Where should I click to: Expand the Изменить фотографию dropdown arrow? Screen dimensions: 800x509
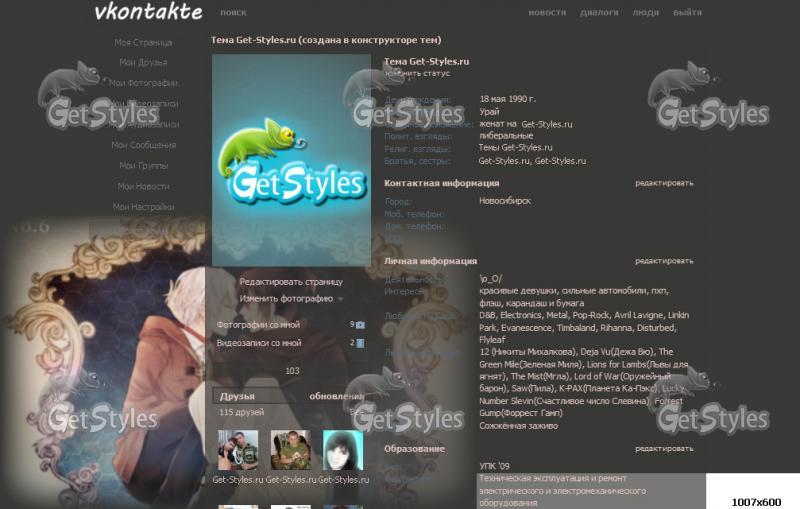[340, 299]
